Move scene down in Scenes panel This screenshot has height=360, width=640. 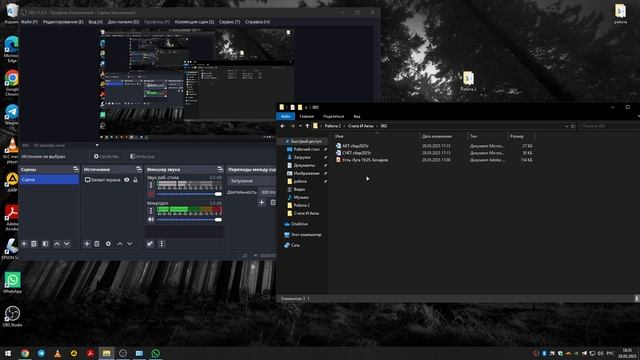(67, 244)
